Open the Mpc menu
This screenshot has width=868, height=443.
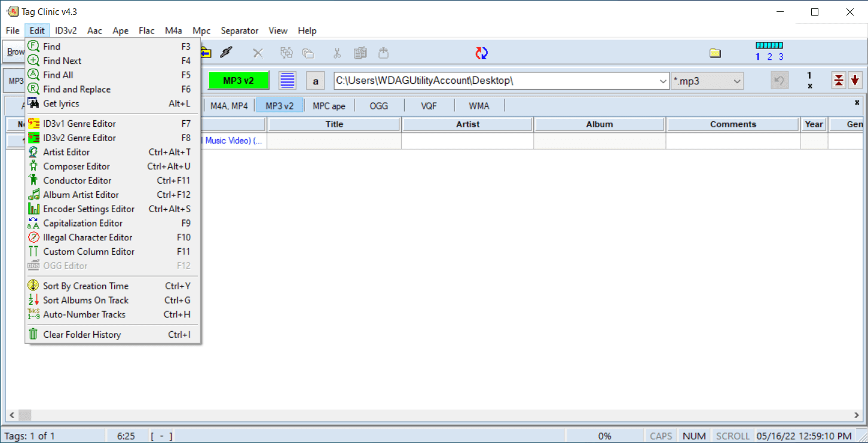tap(201, 30)
